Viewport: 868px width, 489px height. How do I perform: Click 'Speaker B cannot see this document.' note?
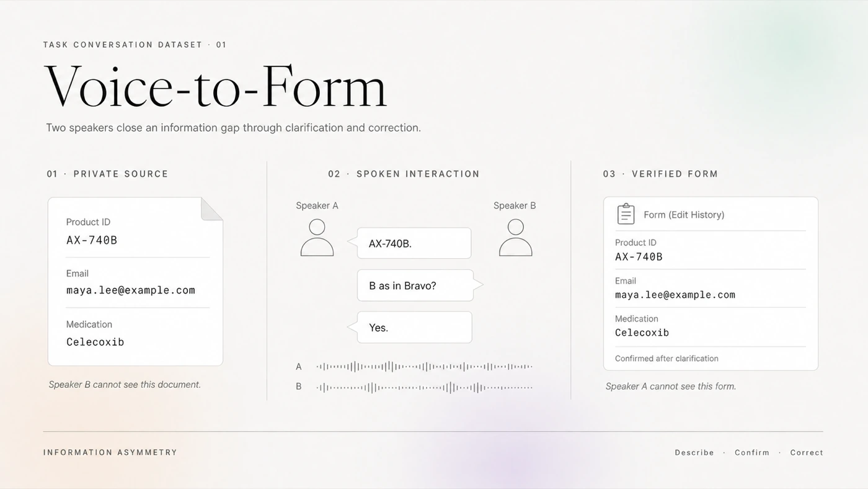(125, 385)
